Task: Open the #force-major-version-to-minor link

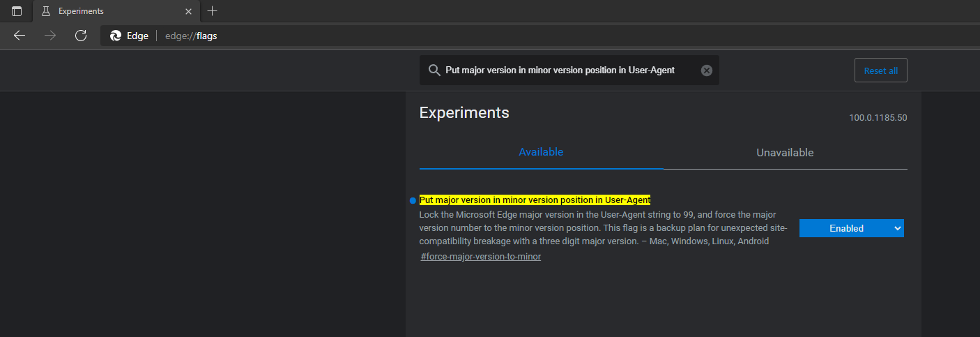Action: pos(481,257)
